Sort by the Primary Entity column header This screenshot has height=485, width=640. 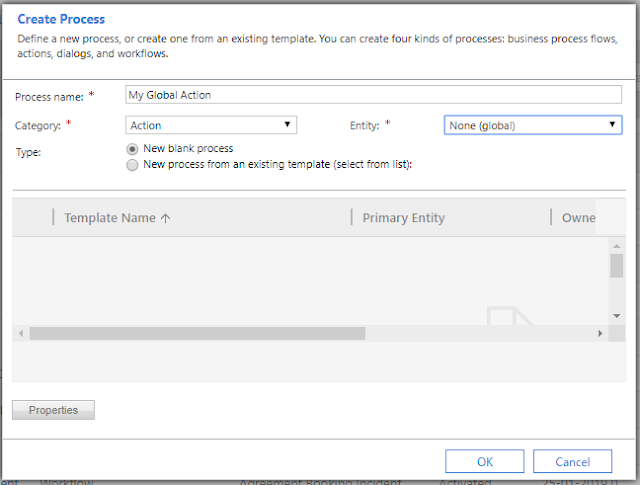click(403, 217)
